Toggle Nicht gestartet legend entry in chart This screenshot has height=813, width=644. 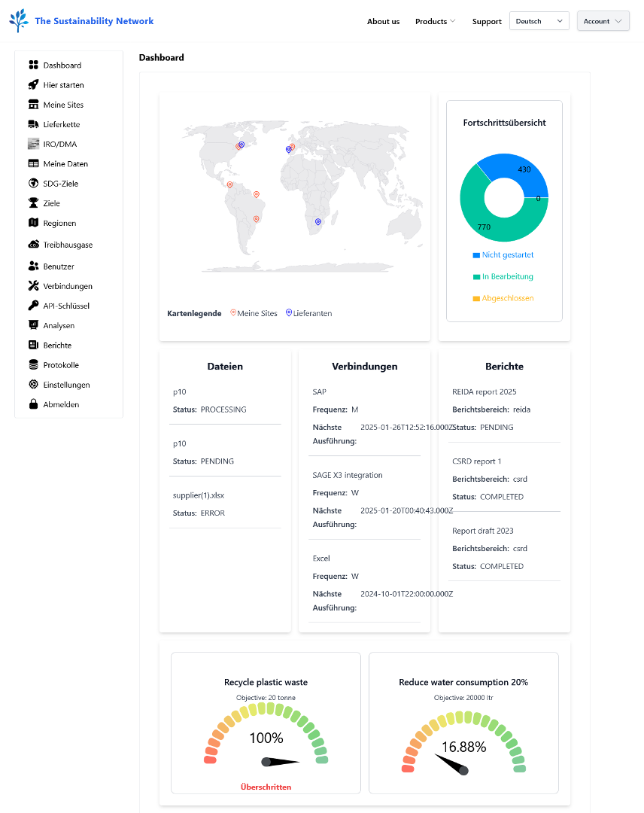(503, 254)
